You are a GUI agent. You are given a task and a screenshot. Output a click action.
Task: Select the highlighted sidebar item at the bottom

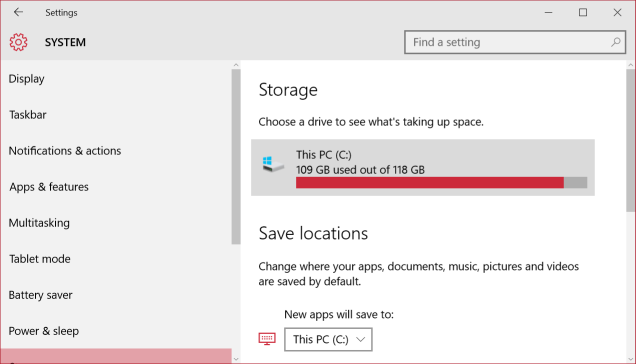[116, 356]
